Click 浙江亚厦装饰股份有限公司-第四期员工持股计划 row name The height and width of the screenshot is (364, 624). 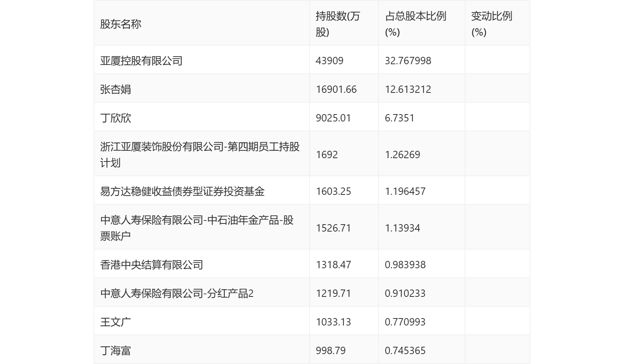(200, 155)
